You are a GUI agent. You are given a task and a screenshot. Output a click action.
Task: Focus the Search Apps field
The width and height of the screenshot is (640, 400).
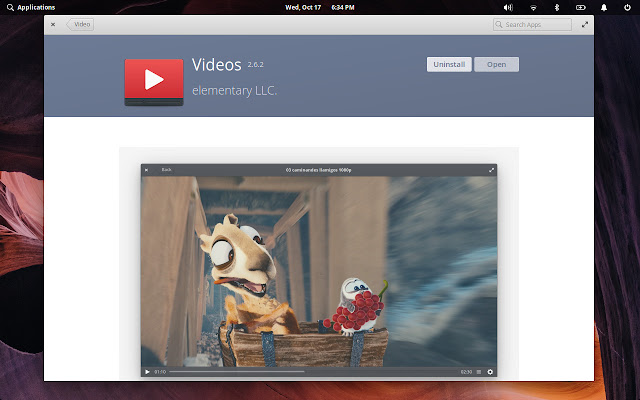click(532, 24)
